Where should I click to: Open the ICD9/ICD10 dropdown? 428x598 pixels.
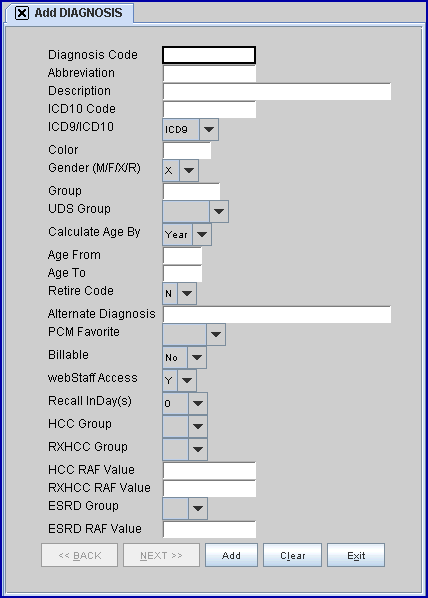pos(209,130)
